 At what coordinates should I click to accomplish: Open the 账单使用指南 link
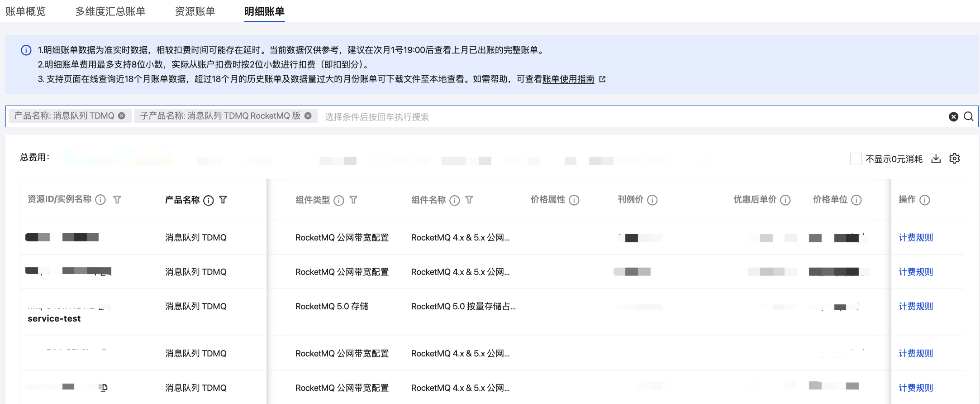[568, 79]
